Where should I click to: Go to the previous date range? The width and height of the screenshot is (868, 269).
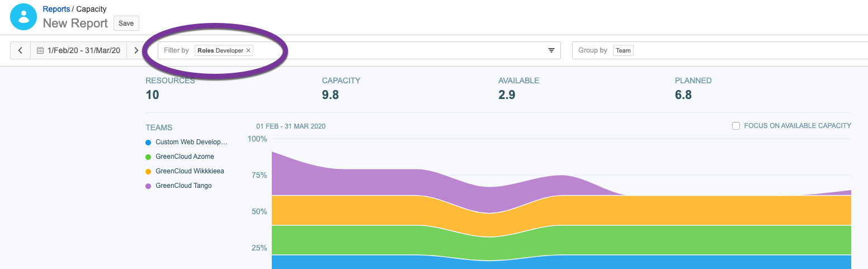coord(20,50)
